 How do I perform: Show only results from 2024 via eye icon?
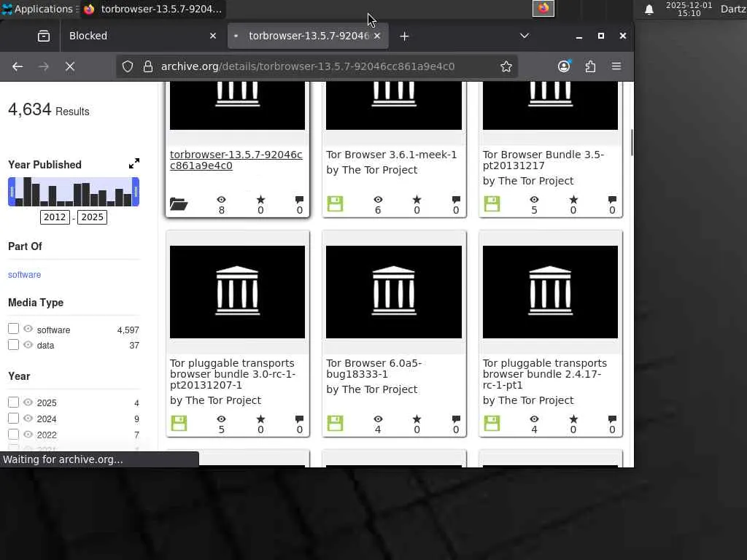pos(28,419)
